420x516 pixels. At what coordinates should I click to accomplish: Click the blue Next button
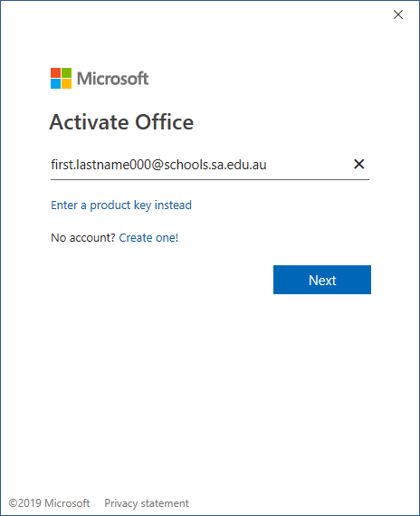coord(322,280)
